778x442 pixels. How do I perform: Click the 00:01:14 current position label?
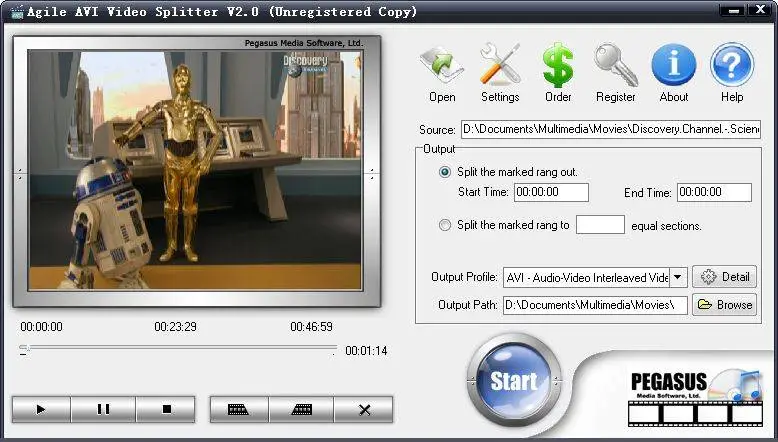[366, 351]
